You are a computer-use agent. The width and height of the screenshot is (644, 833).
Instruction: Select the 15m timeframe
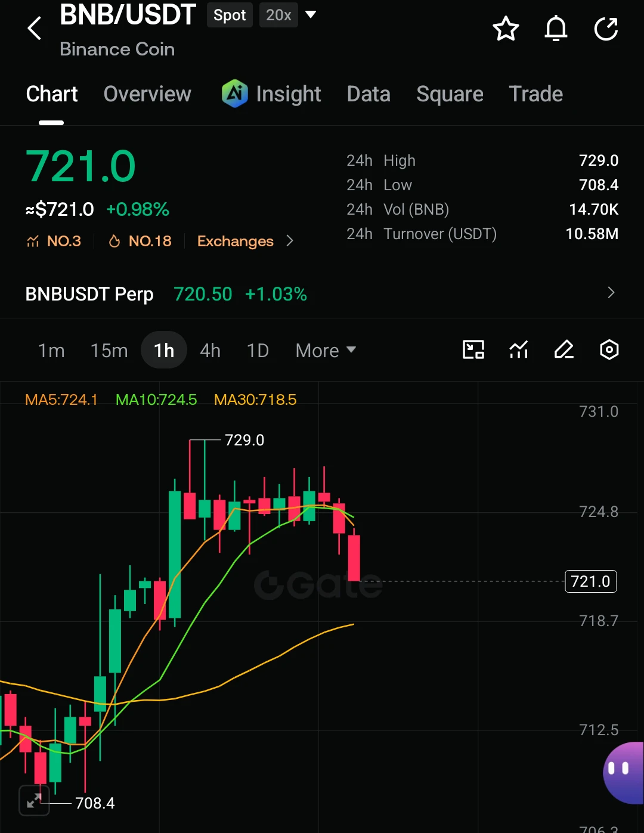pos(109,351)
